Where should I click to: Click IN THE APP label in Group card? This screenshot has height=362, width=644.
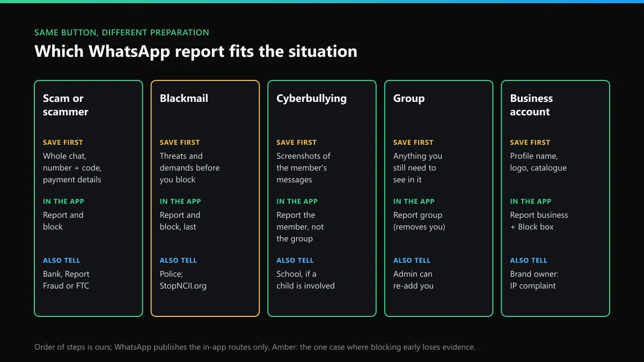(414, 202)
